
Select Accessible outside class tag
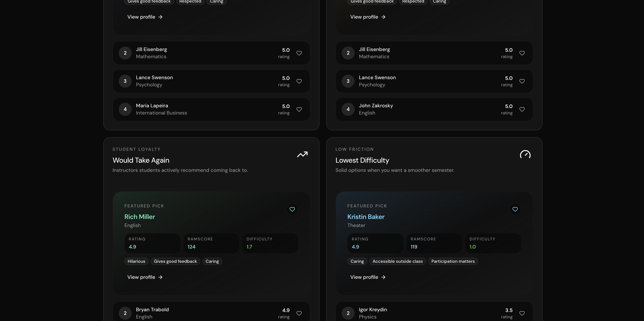(398, 261)
